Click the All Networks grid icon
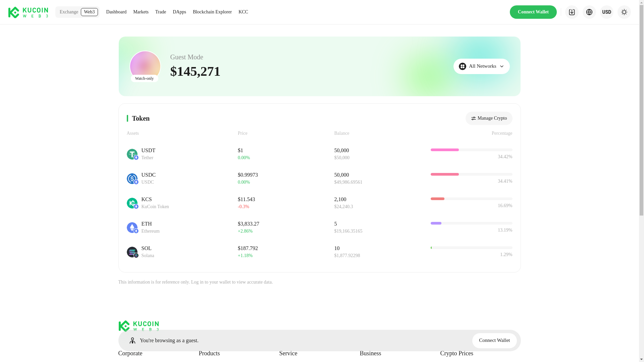This screenshot has height=362, width=644. pyautogui.click(x=462, y=66)
